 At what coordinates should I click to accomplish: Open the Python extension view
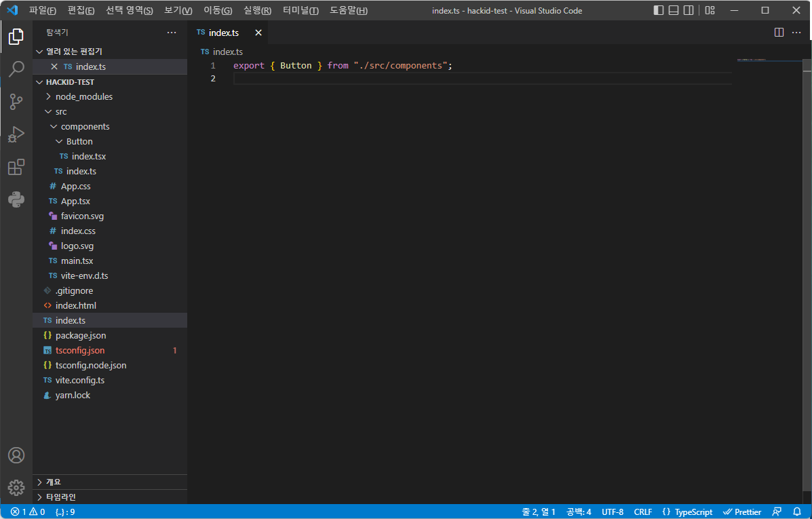coord(16,199)
